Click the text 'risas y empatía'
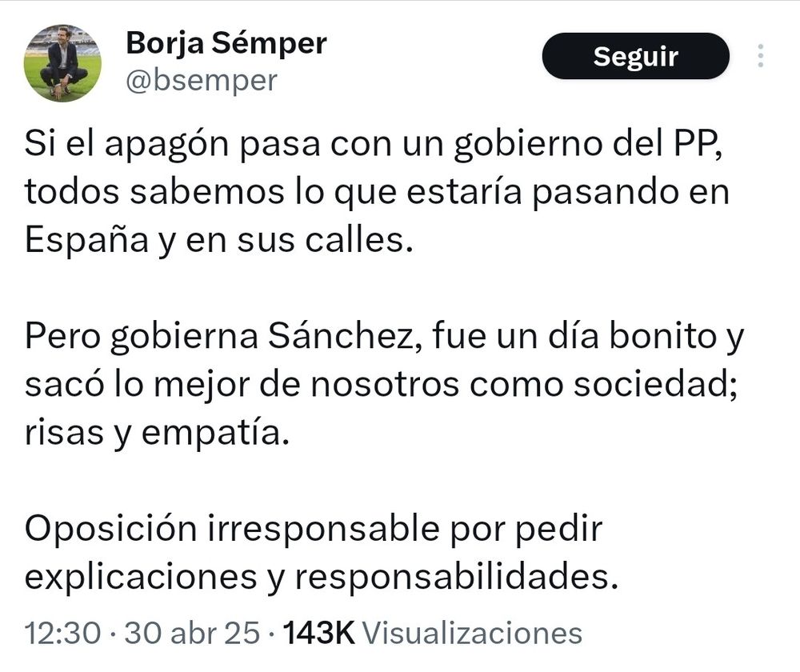 coord(157,434)
